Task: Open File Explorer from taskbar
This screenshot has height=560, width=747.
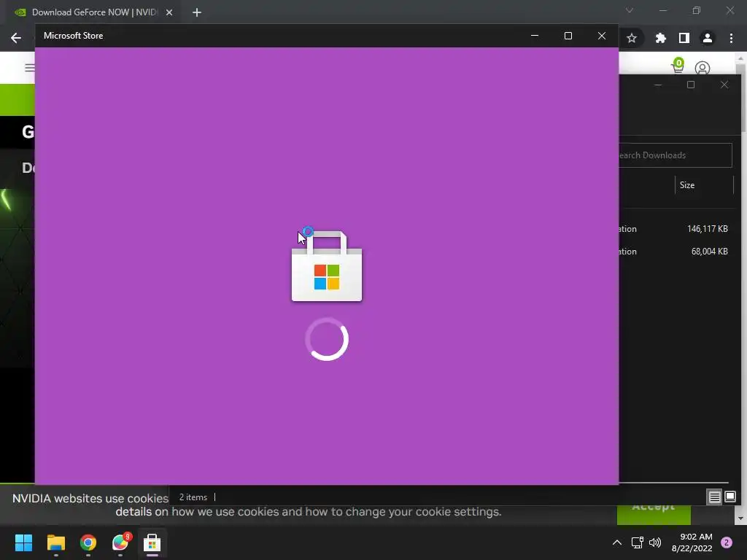Action: pyautogui.click(x=55, y=542)
